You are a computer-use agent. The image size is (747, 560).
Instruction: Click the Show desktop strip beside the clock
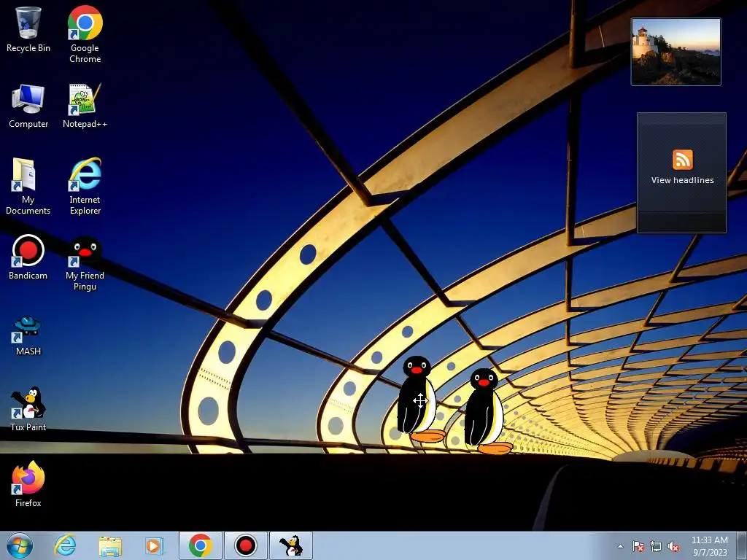point(742,545)
